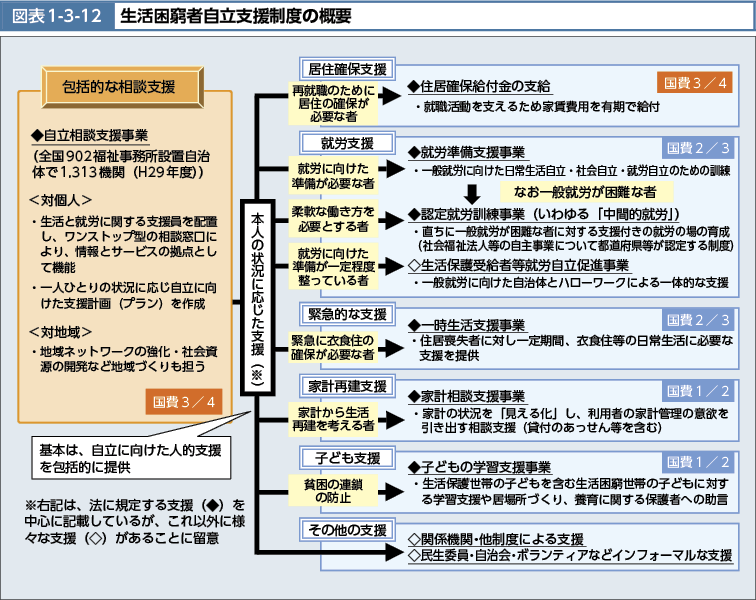Open the 一時生活支援事業 link
The image size is (756, 600).
466,325
